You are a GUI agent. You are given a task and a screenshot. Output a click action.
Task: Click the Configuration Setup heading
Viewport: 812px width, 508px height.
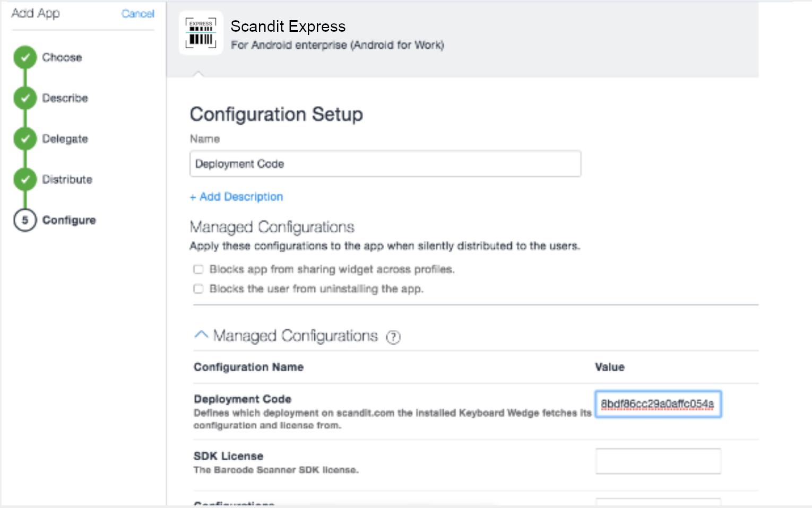[x=277, y=115]
